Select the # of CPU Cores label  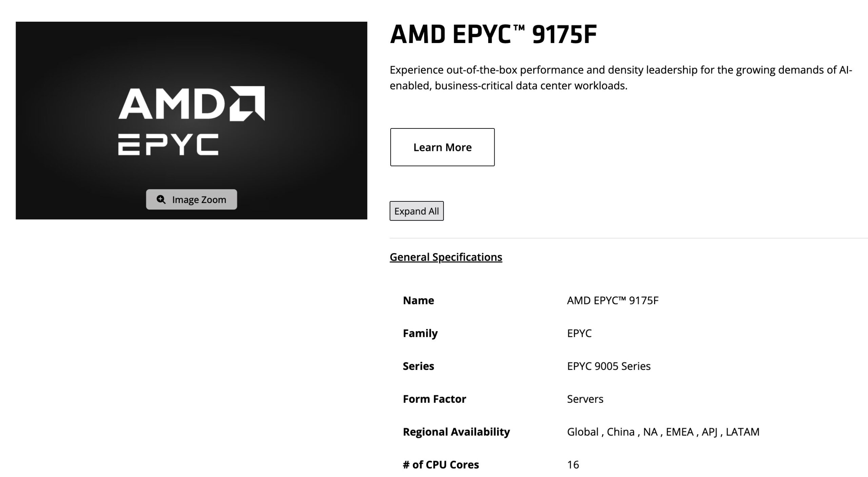point(441,464)
